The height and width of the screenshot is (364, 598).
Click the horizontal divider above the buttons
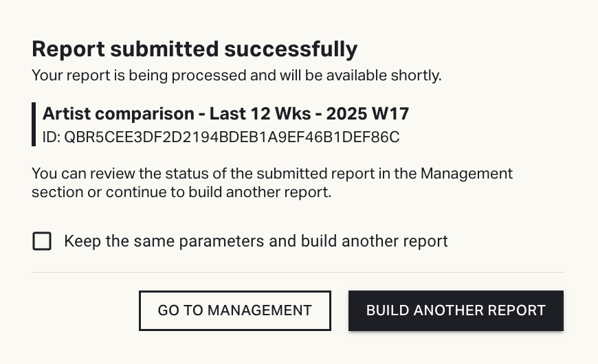(297, 273)
